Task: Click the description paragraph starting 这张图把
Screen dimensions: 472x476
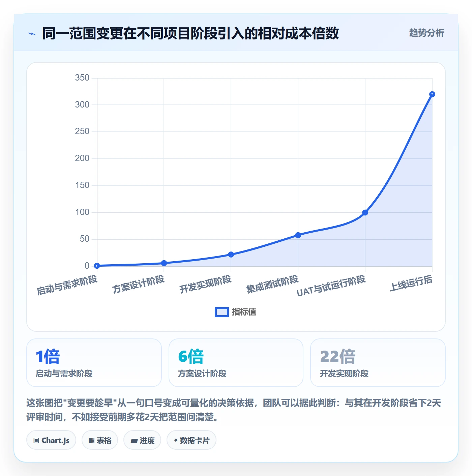Action: point(234,410)
